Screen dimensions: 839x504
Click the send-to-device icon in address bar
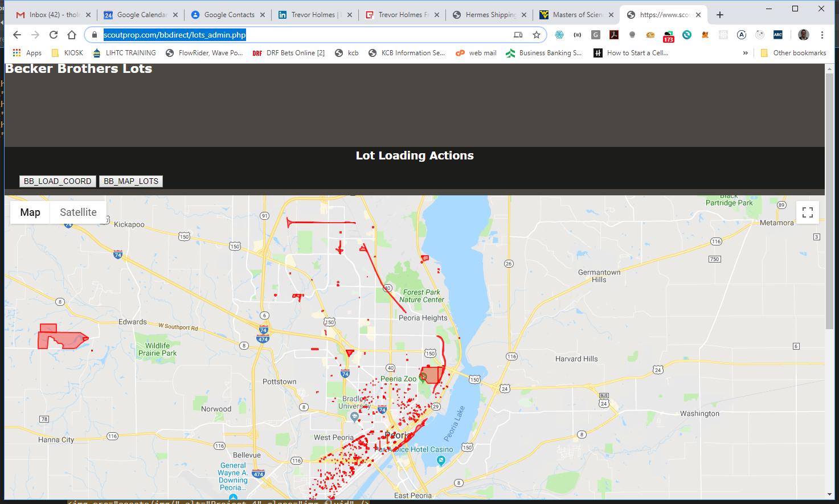coord(518,35)
